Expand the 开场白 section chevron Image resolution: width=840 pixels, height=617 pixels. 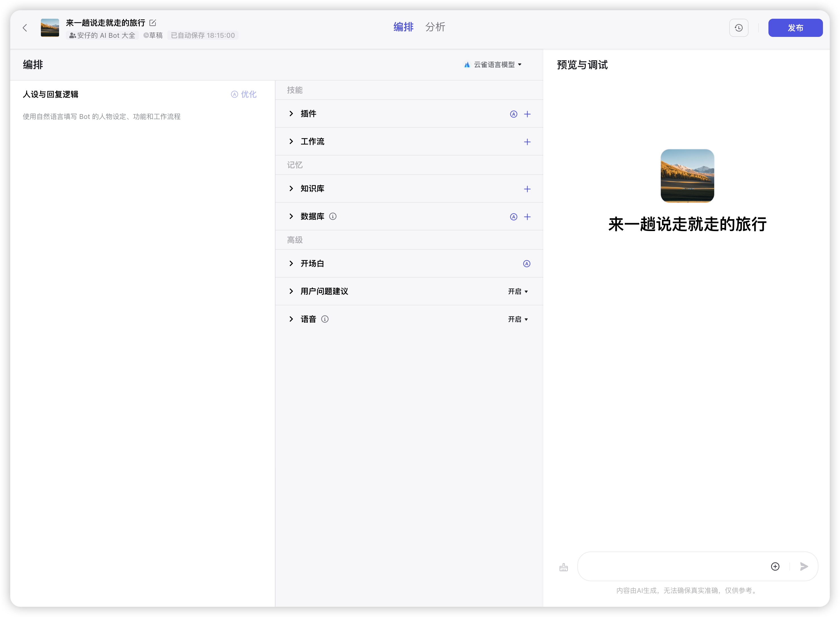pyautogui.click(x=291, y=263)
